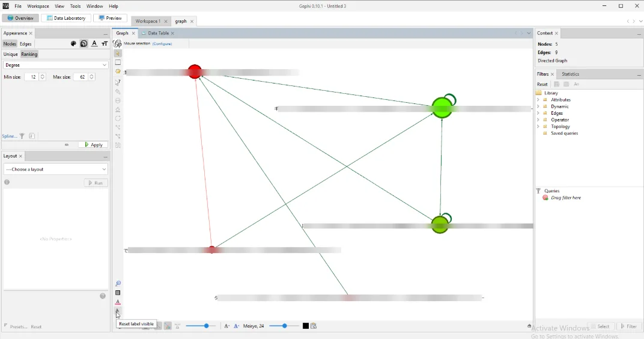Open the Degree ranking dropdown
Screen dimensions: 644x339
(x=56, y=65)
